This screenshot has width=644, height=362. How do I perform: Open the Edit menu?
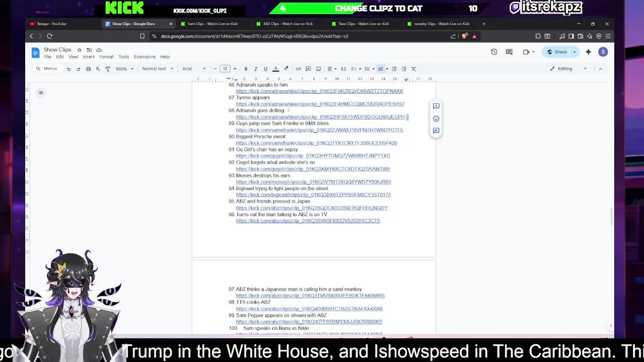pos(60,57)
